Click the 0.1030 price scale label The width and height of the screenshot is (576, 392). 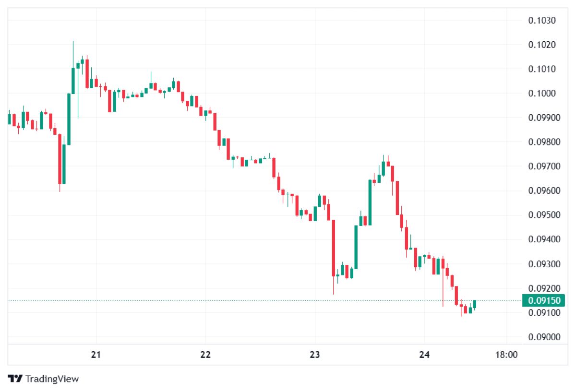coord(541,21)
